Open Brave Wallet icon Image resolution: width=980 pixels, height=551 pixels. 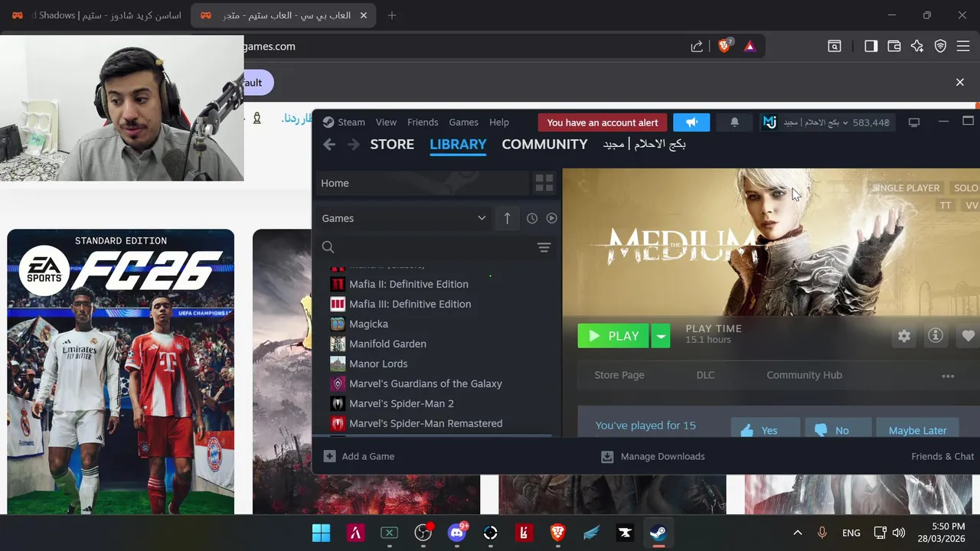click(893, 46)
